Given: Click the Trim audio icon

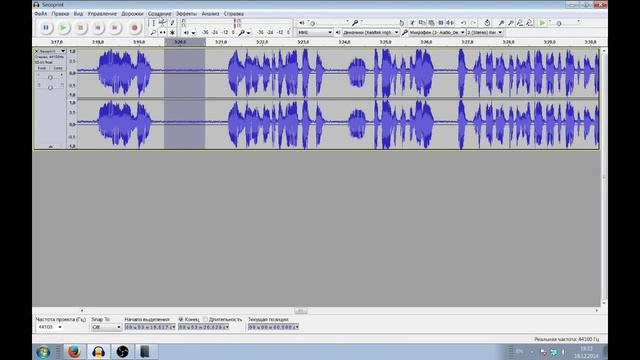Looking at the screenshot, I should (x=441, y=23).
